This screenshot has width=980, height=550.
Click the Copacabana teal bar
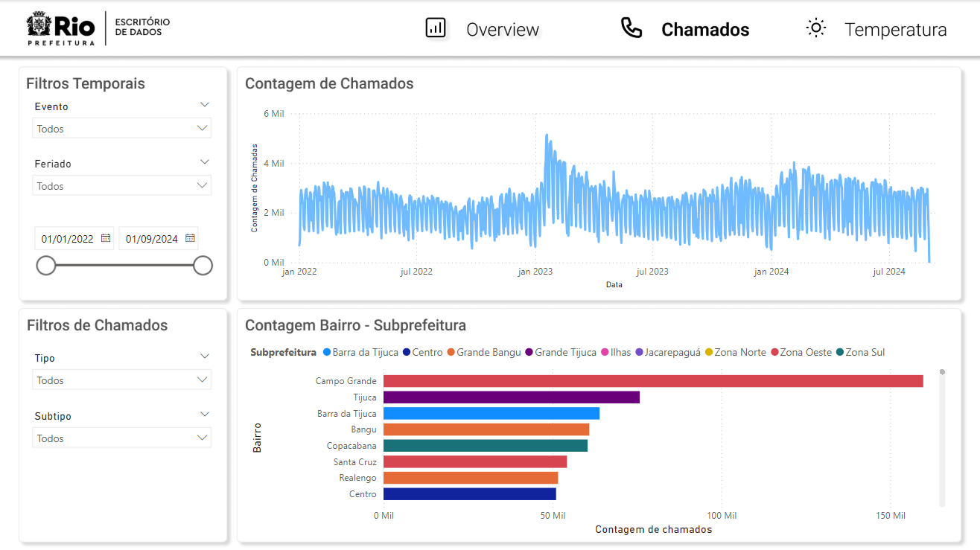(x=486, y=446)
